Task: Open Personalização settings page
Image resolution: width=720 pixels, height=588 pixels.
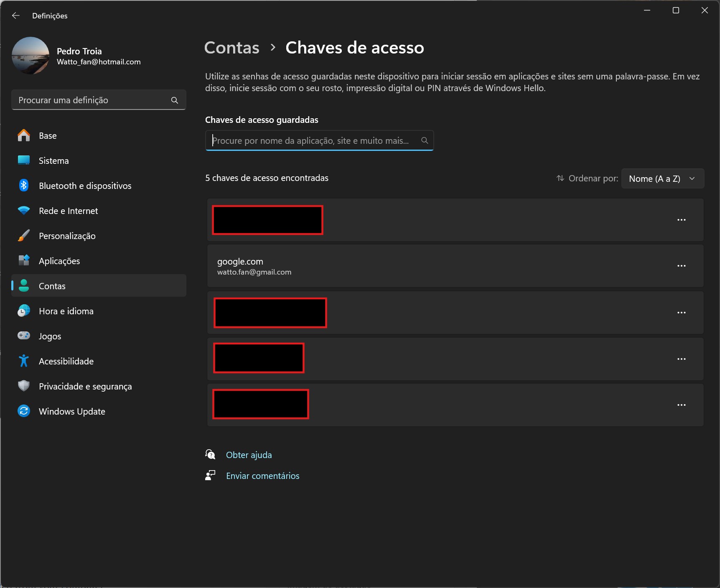Action: (x=67, y=236)
